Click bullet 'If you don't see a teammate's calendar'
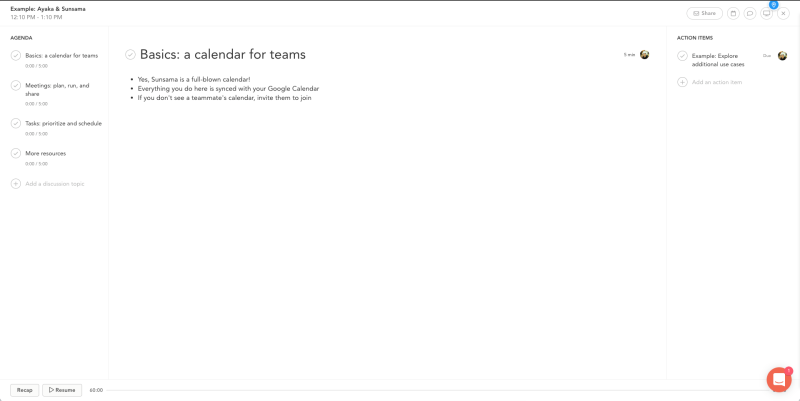Viewport: 800px width, 401px height. point(224,98)
